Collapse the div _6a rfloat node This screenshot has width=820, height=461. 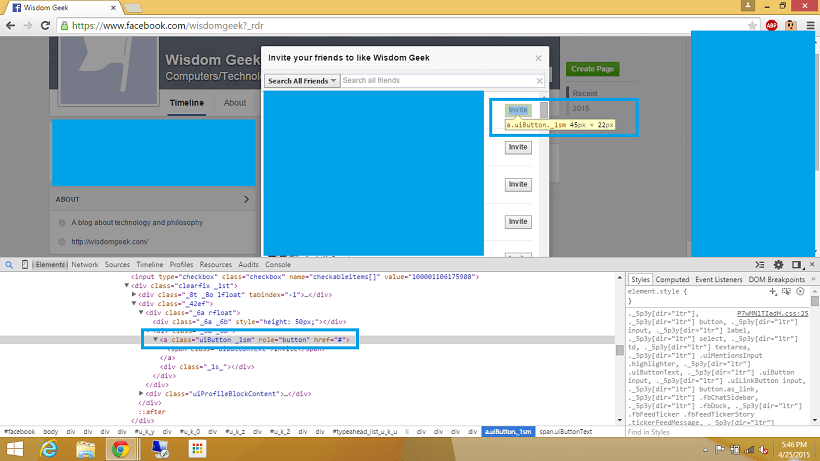click(x=141, y=313)
